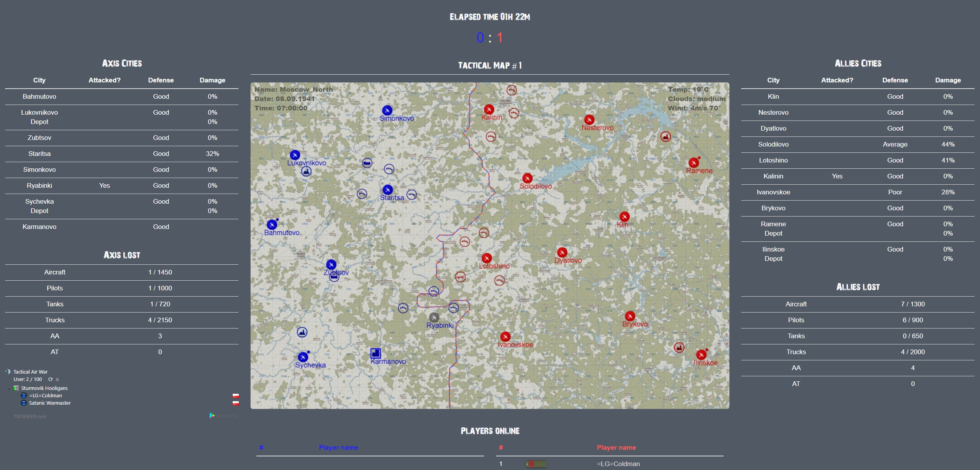This screenshot has width=980, height=470.
Task: Open the TSVIEWER.com link
Action: pyautogui.click(x=30, y=417)
